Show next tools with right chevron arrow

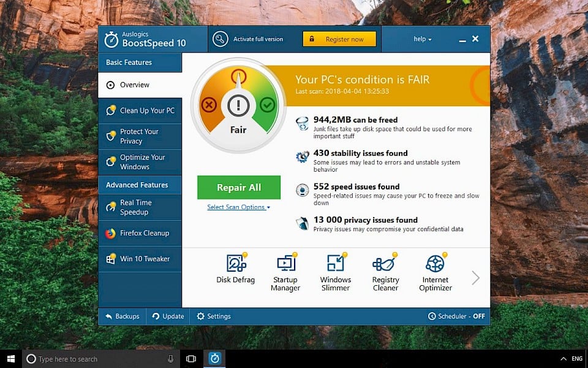point(475,278)
